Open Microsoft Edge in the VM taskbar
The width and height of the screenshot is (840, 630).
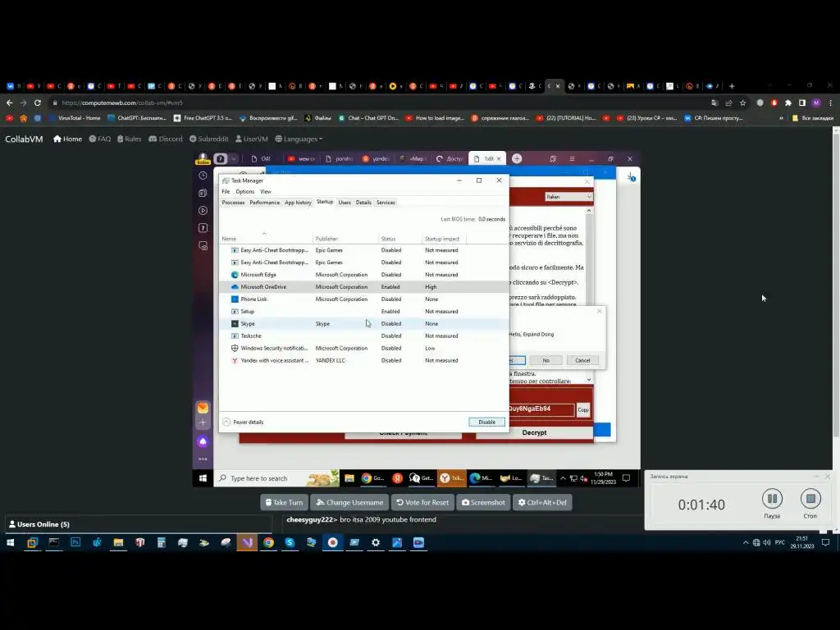coord(481,478)
